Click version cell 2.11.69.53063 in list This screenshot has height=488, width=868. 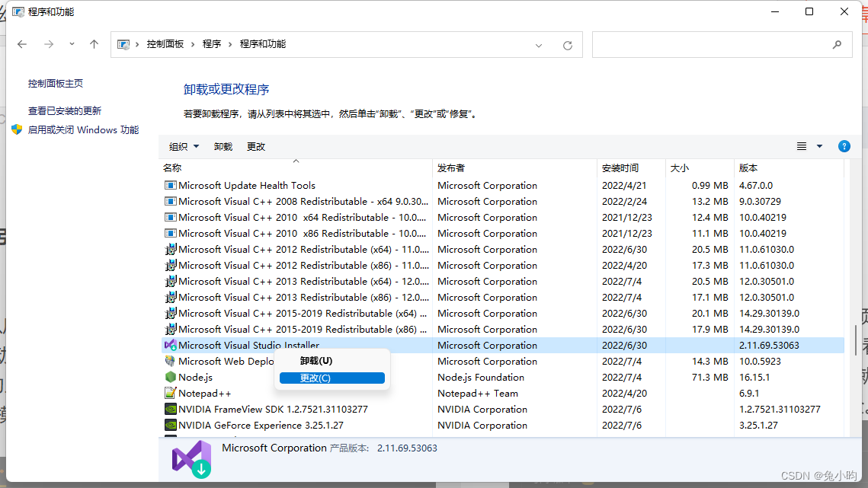(769, 345)
